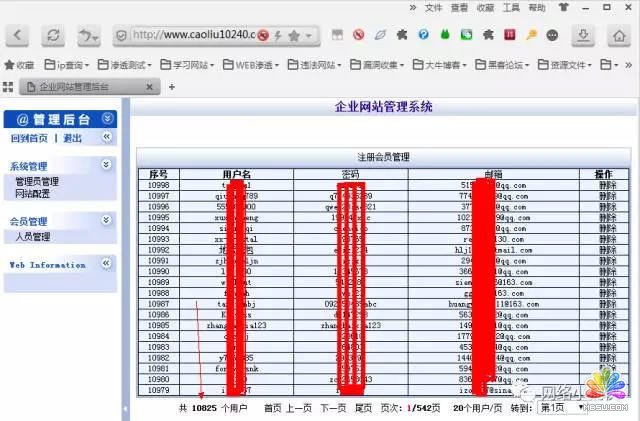Viewport: 640px width, 421px height.
Task: Expand the Web Information panel
Action: tap(107, 265)
